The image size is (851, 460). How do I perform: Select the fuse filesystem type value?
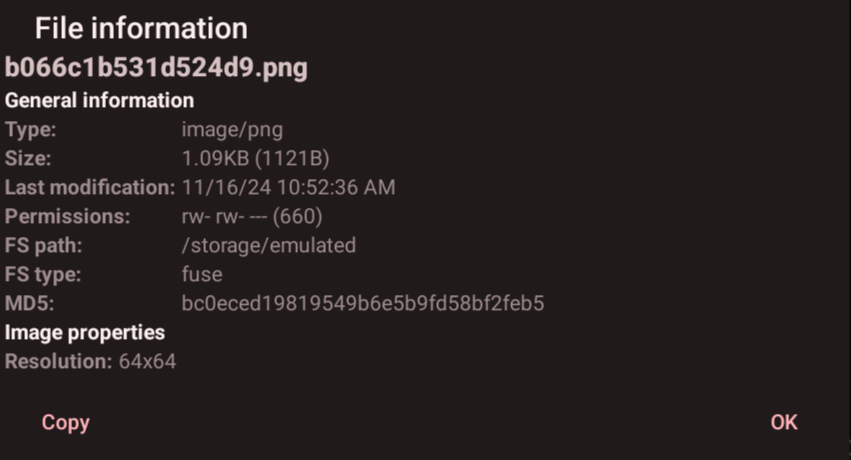[x=202, y=274]
